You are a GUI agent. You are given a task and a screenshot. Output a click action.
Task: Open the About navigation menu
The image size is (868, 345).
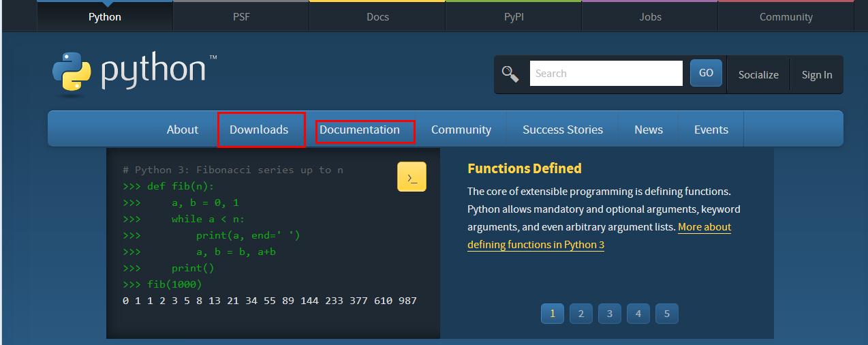(183, 130)
